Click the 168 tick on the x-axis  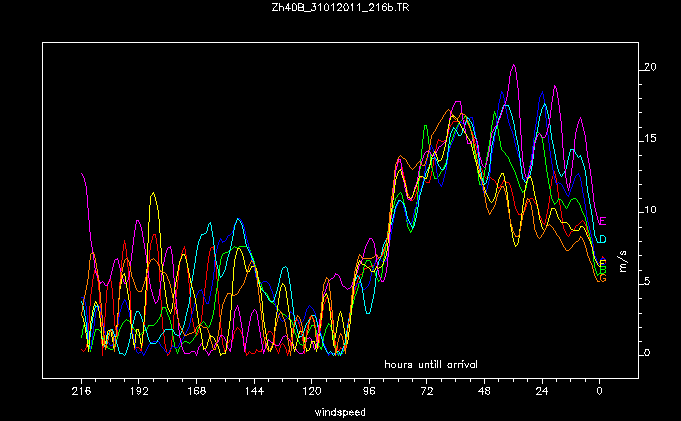[196, 392]
